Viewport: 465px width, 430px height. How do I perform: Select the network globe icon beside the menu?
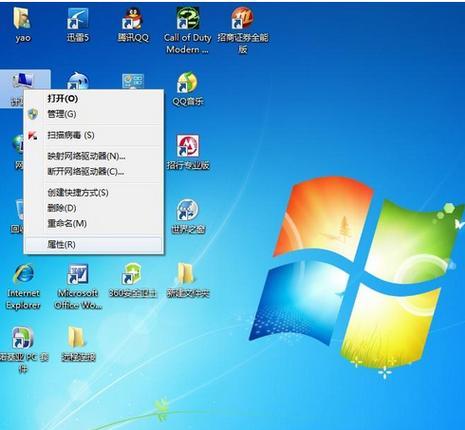[18, 144]
